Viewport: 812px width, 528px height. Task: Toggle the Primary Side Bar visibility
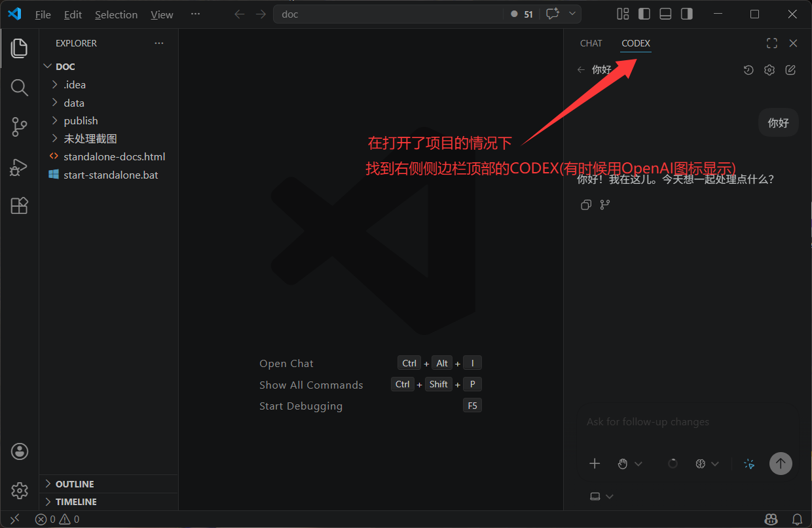(x=644, y=13)
